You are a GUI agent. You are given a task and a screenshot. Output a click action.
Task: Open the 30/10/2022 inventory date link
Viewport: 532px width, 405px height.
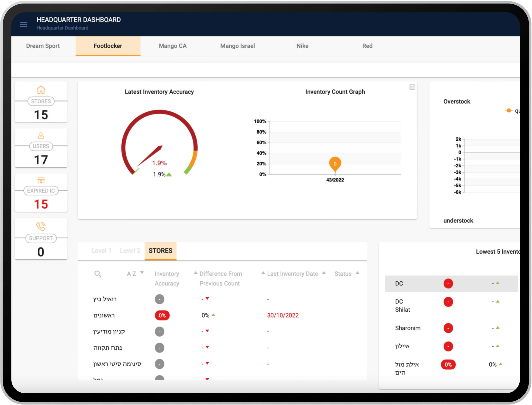coord(283,315)
